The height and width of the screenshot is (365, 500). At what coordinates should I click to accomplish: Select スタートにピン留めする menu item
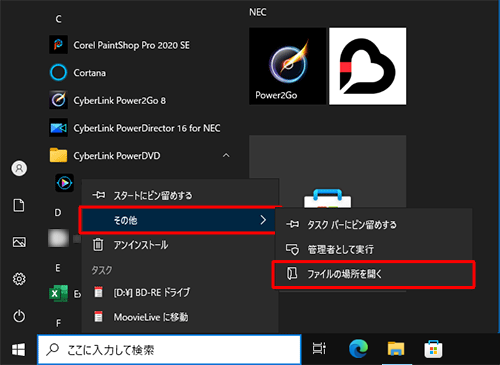click(x=180, y=195)
